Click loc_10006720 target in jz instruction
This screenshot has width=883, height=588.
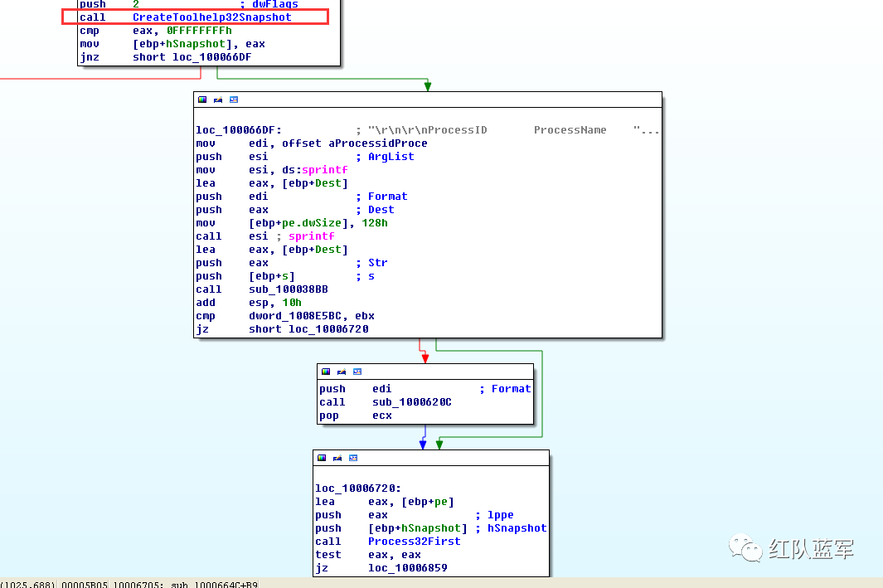(x=328, y=329)
